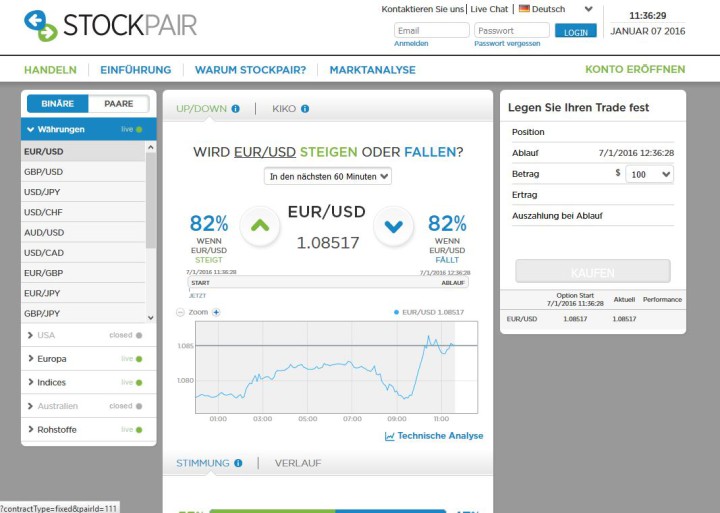Expand the USA category
Viewport: 720px width, 513px height.
click(x=89, y=335)
